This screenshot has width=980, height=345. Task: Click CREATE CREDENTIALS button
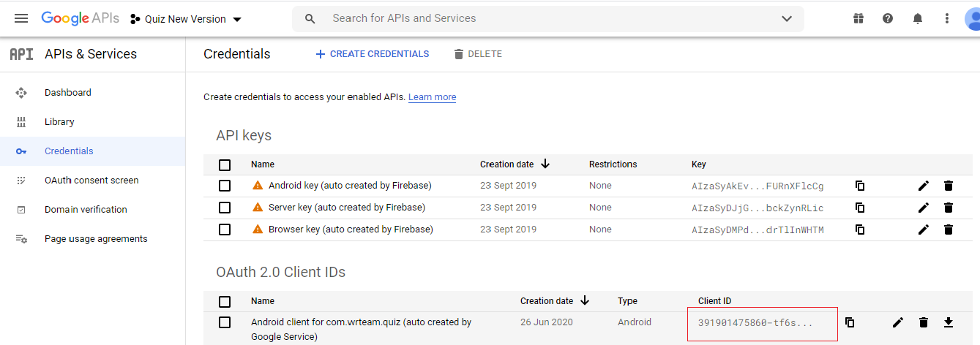pos(372,54)
